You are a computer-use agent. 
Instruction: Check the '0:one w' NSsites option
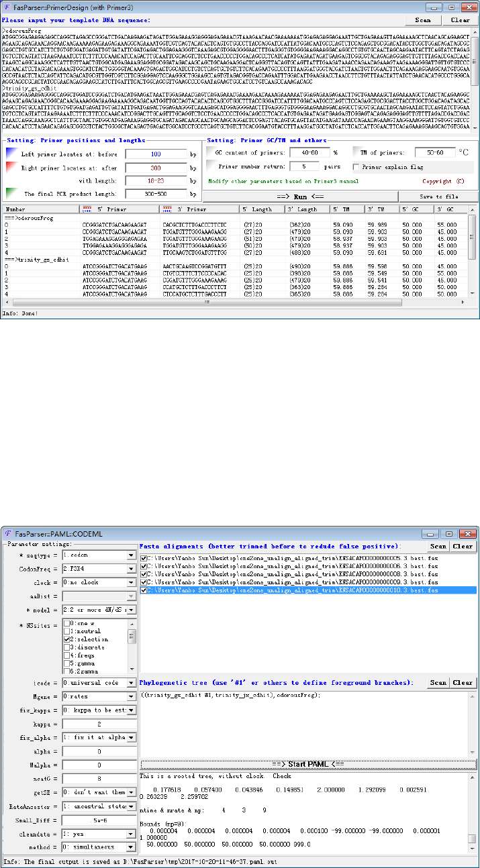tap(66, 623)
